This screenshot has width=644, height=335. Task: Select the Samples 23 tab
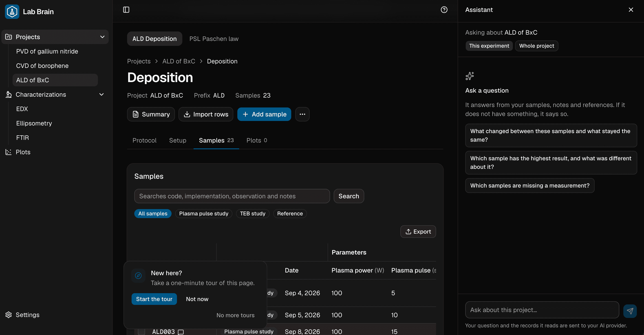coord(216,140)
